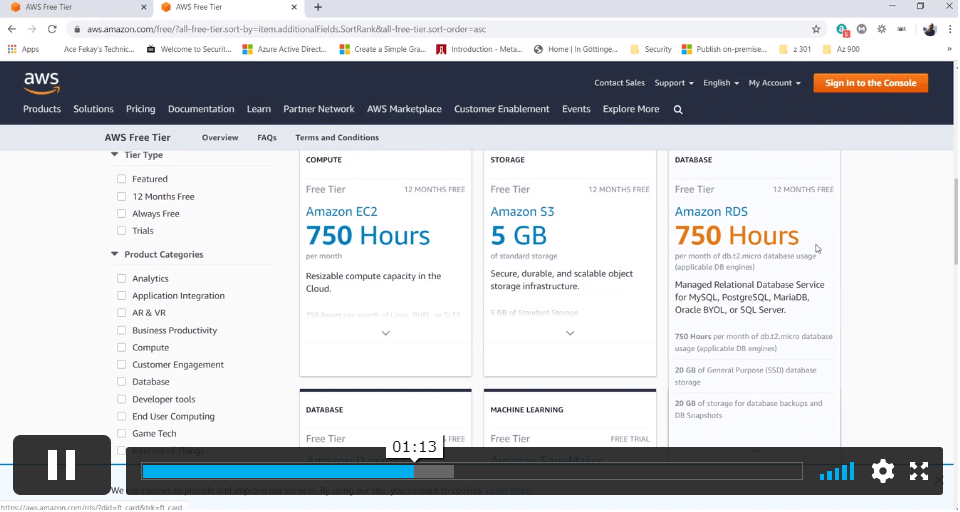This screenshot has height=512, width=960.
Task: Open the Documentation menu
Action: click(x=201, y=109)
